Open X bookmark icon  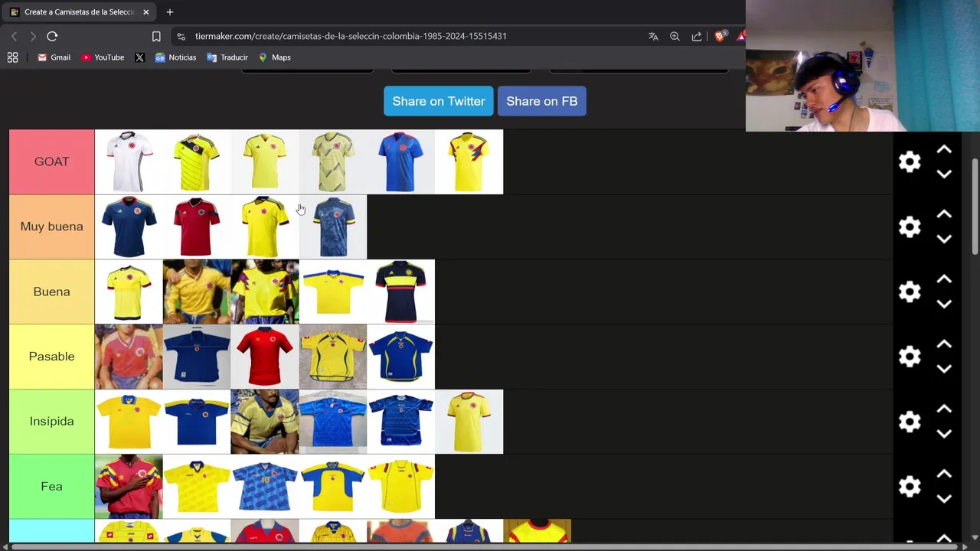[139, 57]
